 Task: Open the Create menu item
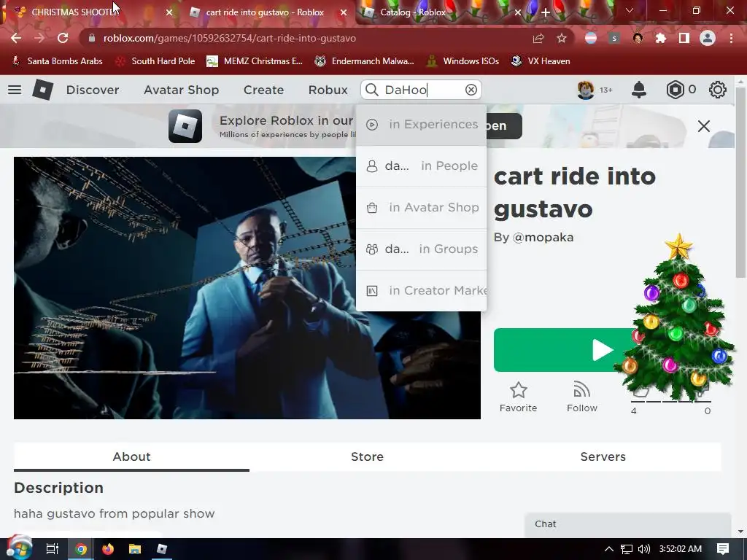pos(263,90)
